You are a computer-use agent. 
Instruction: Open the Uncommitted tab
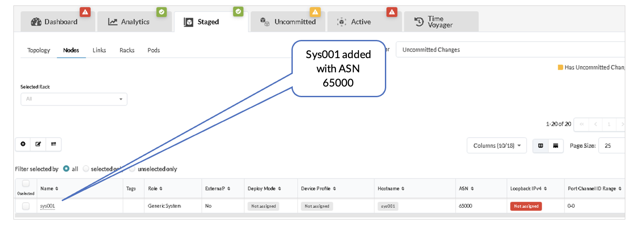tap(288, 22)
